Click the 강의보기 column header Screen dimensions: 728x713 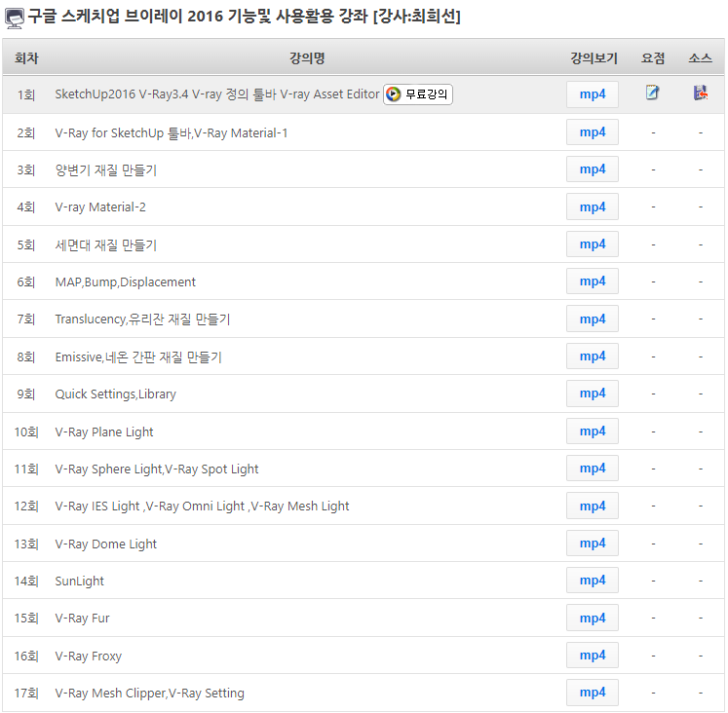594,58
